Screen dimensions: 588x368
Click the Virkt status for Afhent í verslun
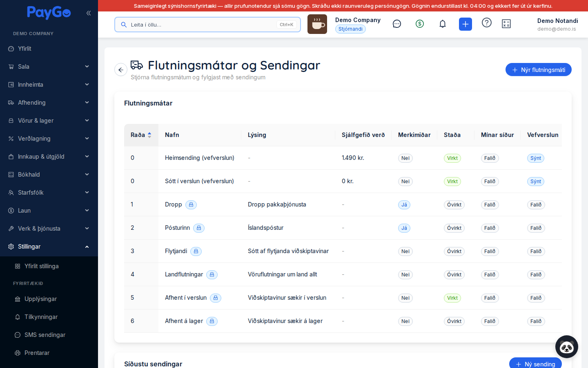452,298
